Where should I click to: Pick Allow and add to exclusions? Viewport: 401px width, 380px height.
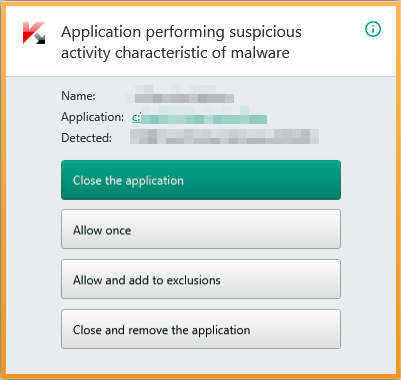point(201,279)
